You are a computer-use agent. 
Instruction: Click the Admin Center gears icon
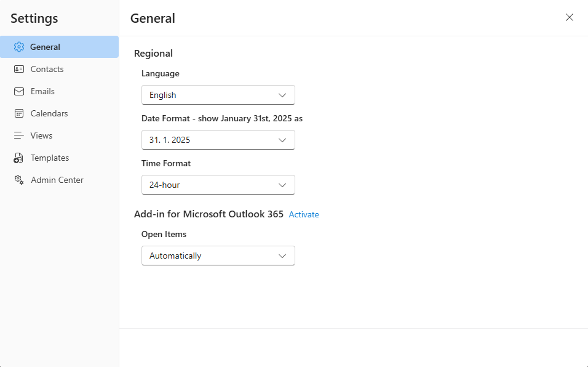click(18, 180)
